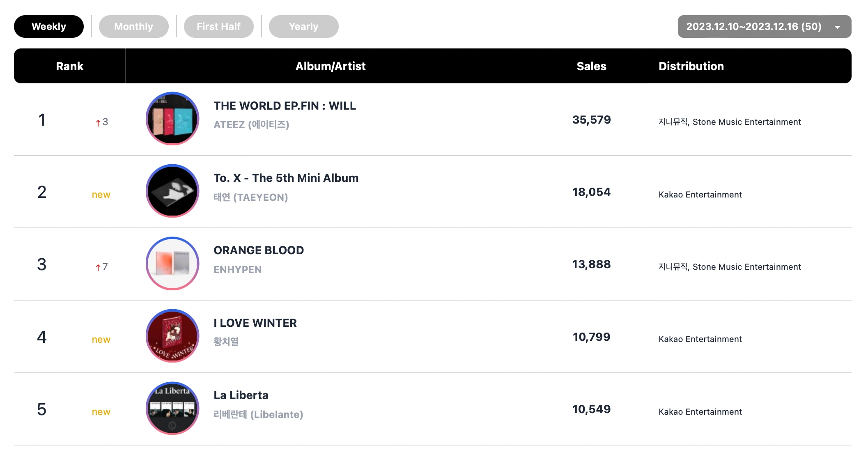Click the up-arrow 7 indicator for ENHYPEN
The width and height of the screenshot is (868, 450).
click(x=101, y=267)
